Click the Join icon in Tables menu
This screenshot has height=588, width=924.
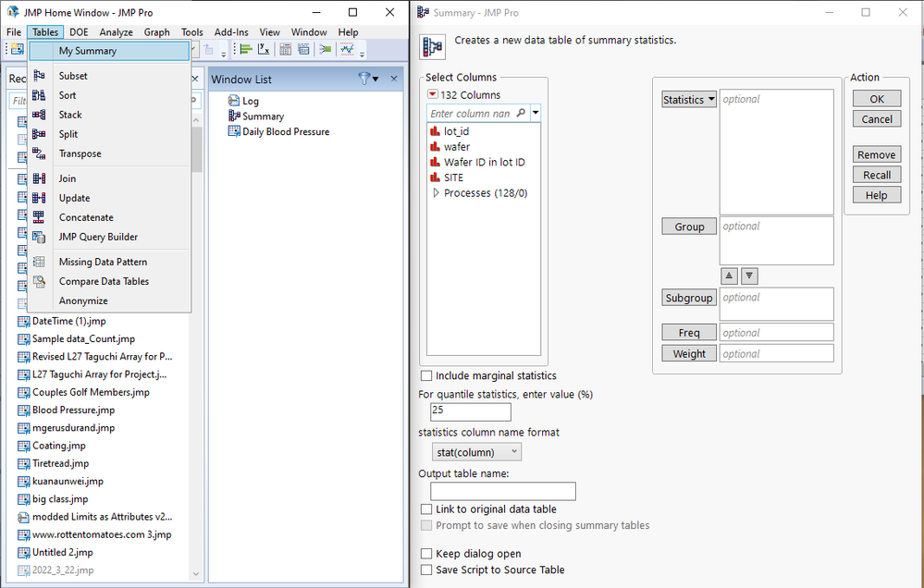(x=39, y=178)
